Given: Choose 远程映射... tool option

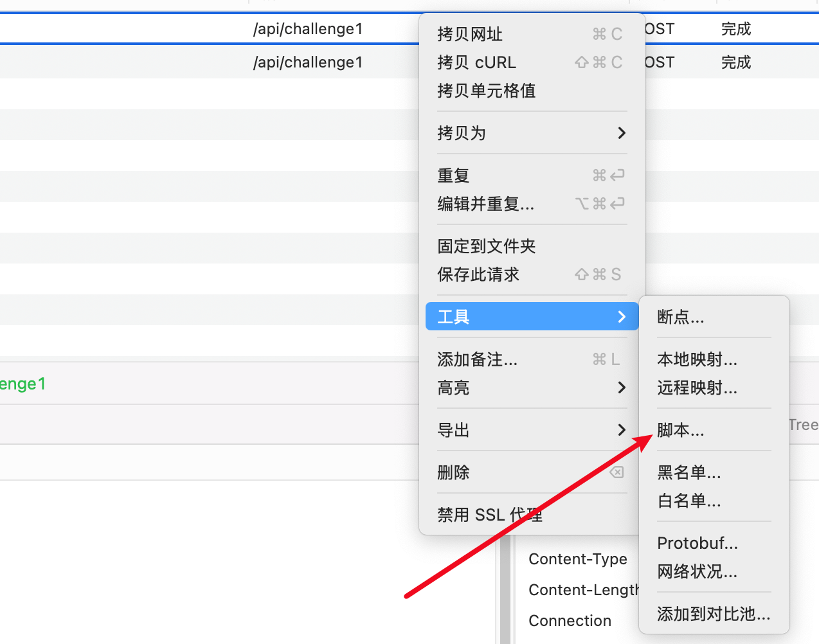Looking at the screenshot, I should coord(697,388).
